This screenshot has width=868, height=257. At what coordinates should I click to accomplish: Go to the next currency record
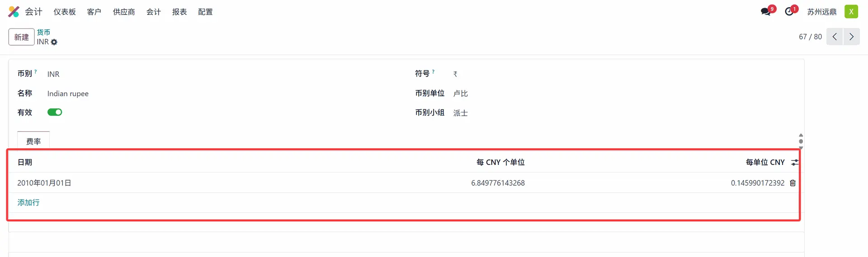click(x=852, y=37)
